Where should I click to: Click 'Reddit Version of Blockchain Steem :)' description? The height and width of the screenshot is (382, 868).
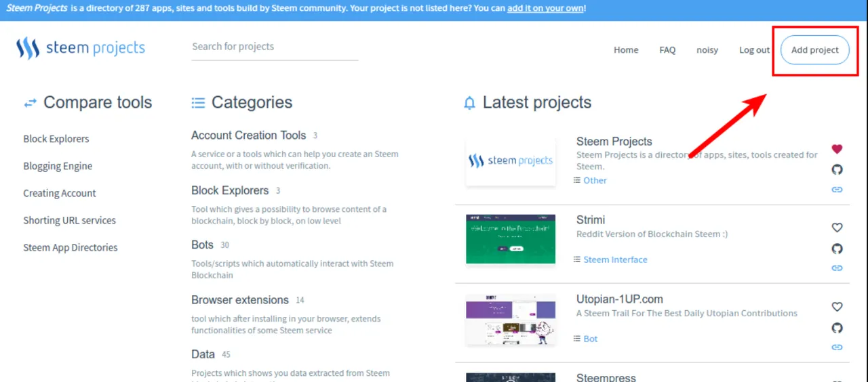point(652,234)
